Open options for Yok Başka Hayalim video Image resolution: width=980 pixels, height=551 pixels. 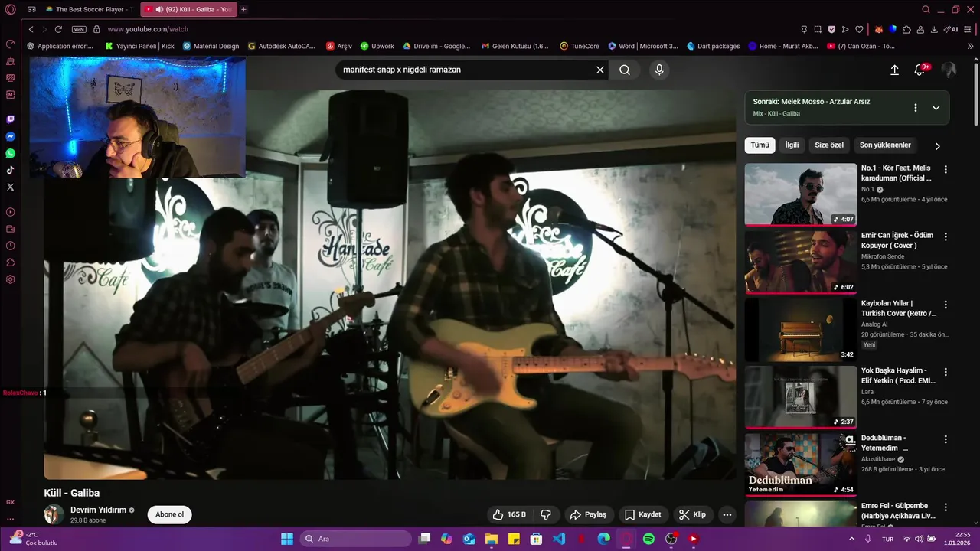pyautogui.click(x=946, y=372)
